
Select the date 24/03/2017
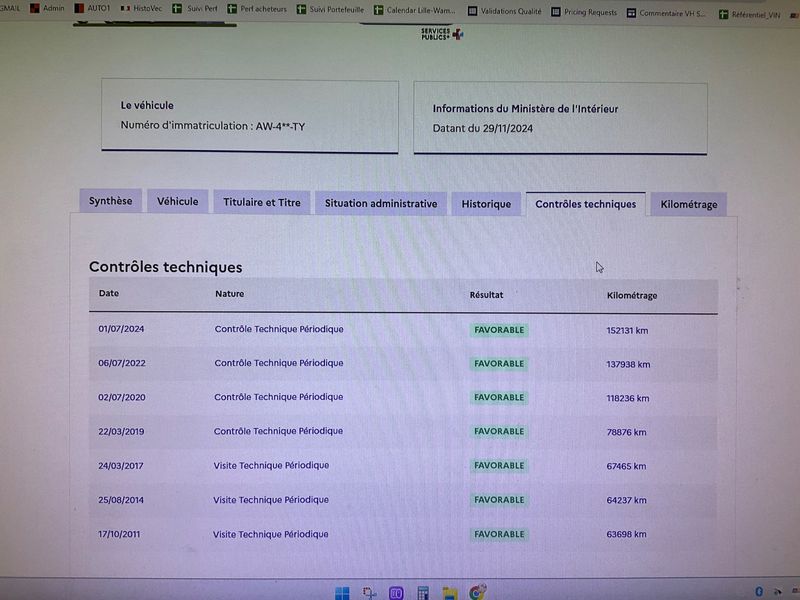(120, 465)
